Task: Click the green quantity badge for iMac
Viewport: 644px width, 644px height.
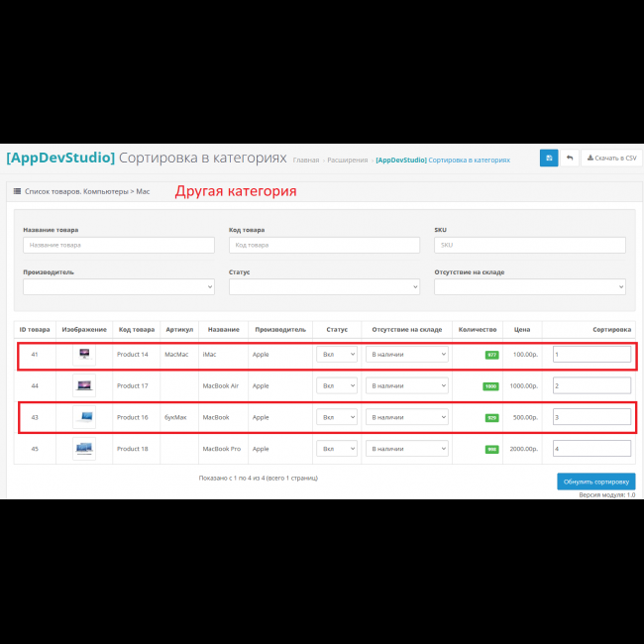Action: click(491, 354)
